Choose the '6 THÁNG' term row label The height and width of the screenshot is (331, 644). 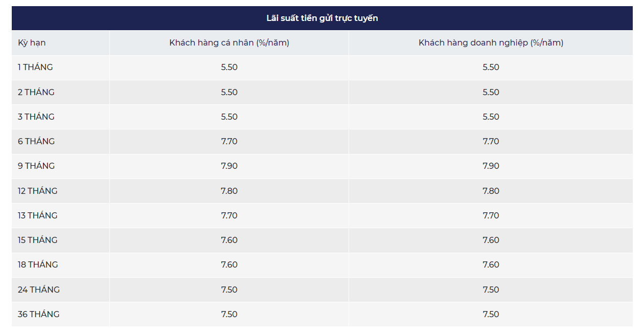[36, 141]
